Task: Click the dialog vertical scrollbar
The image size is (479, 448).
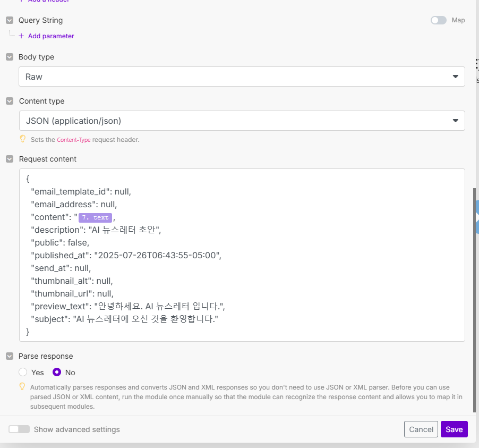Action: click(x=474, y=298)
